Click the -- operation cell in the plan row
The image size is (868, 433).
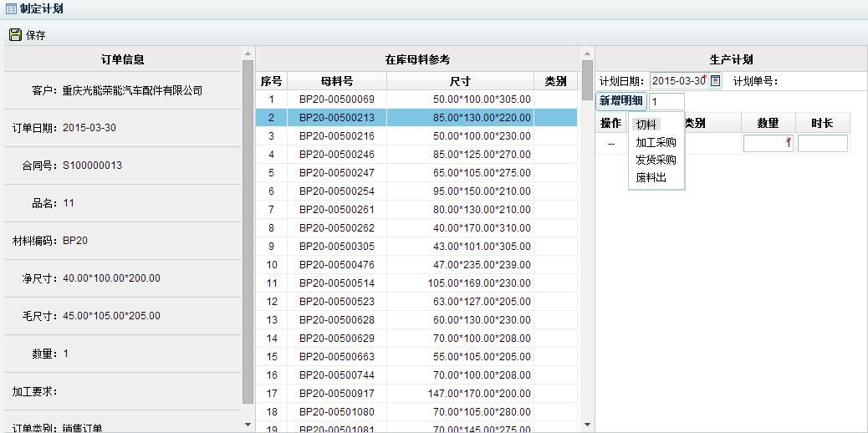611,144
